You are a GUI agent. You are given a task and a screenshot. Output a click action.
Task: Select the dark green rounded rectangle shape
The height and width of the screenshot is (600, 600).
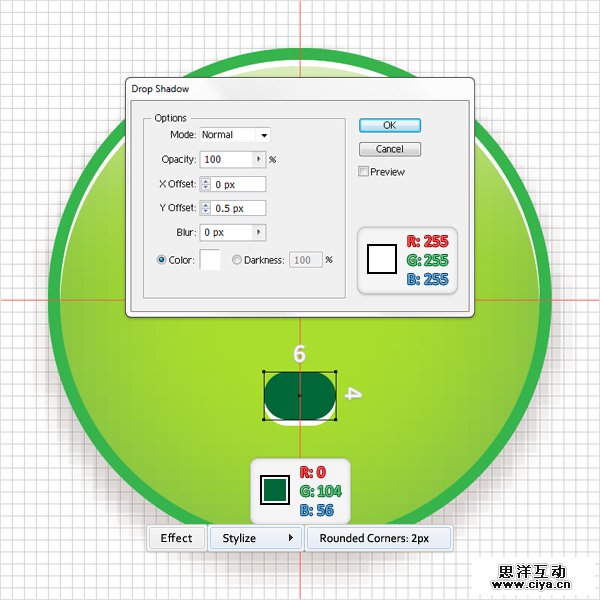tap(299, 395)
